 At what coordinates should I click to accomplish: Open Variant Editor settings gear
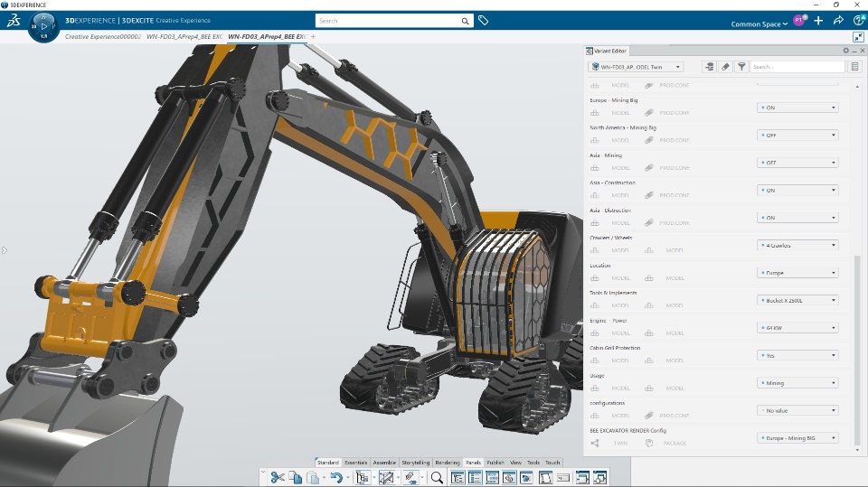coord(846,51)
